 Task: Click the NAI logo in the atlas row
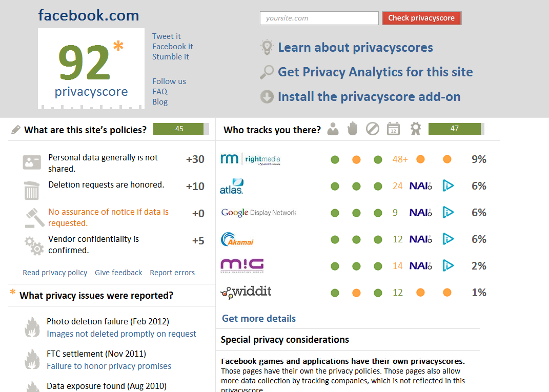[x=421, y=186]
